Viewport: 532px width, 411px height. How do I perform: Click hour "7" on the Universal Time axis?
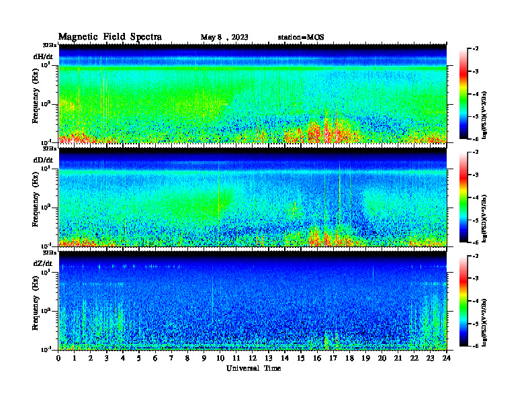tap(171, 358)
